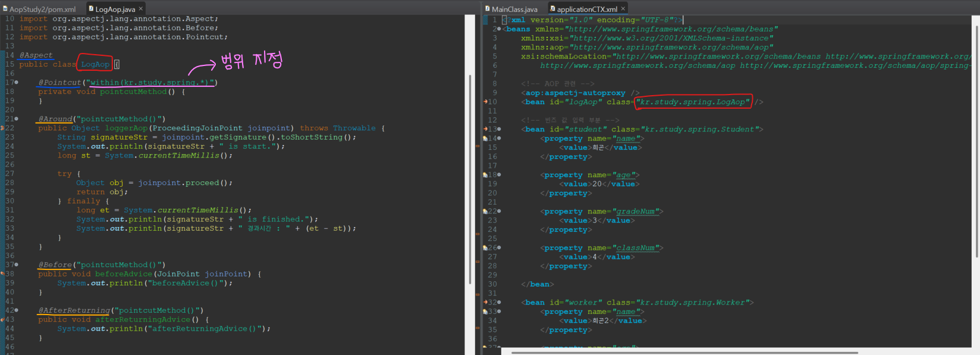Collapse the @Before fold at line 37
The image size is (980, 355).
tap(17, 265)
